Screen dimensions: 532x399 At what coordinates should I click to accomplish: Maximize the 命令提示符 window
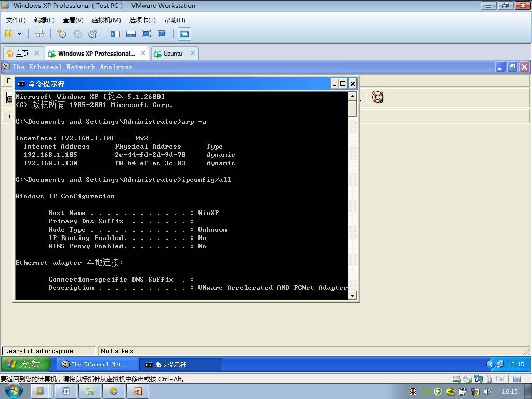click(x=343, y=84)
